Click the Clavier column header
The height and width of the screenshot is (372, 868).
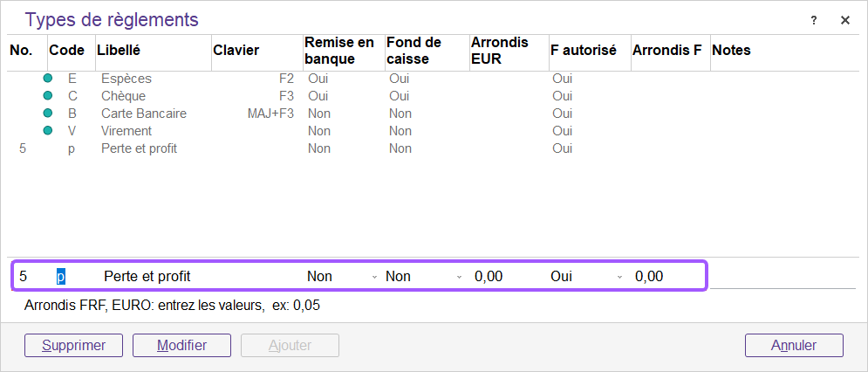tap(236, 51)
